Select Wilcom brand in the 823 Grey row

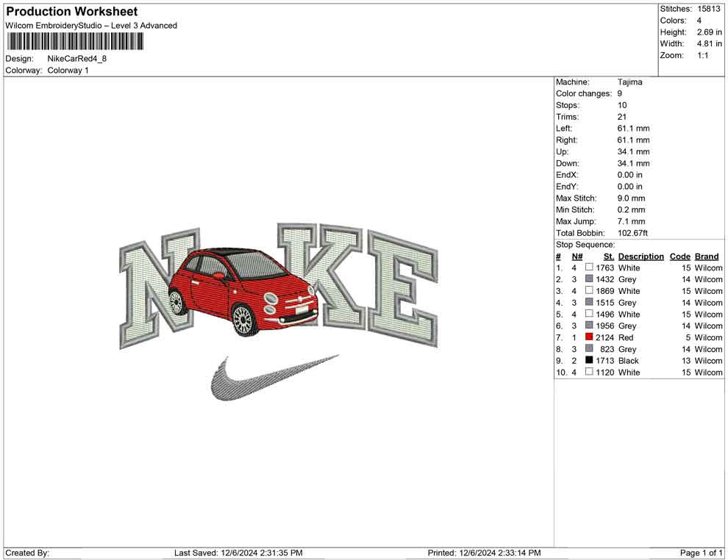708,349
